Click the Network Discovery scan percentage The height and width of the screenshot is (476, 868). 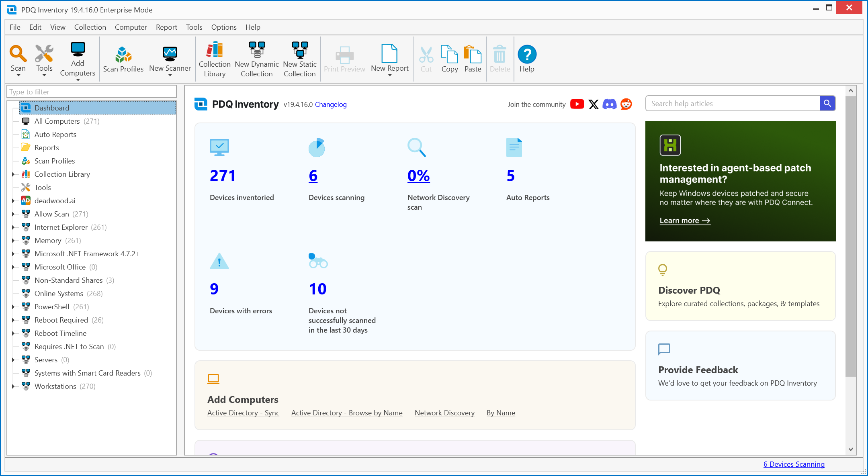[x=418, y=175]
